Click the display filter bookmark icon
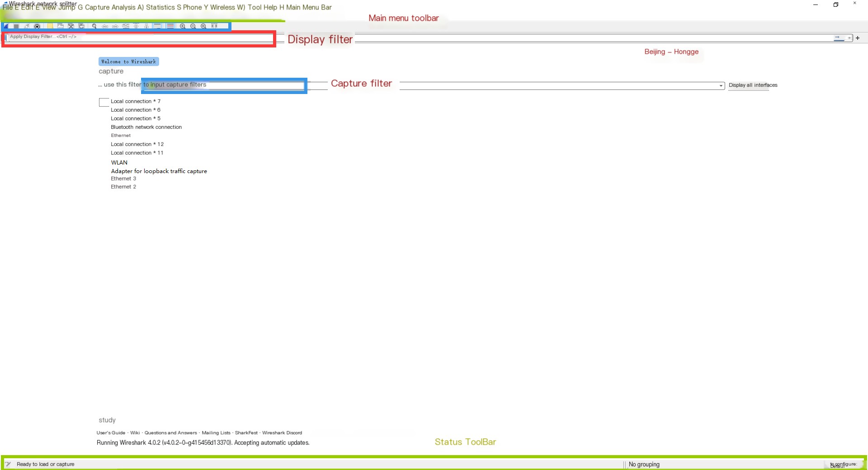 coord(6,37)
